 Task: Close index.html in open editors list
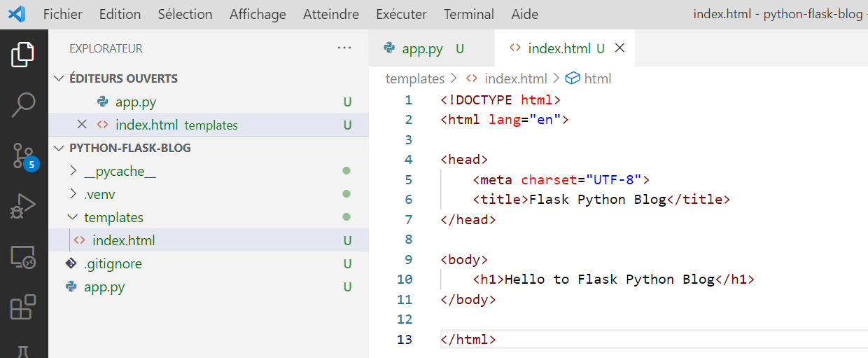[82, 125]
